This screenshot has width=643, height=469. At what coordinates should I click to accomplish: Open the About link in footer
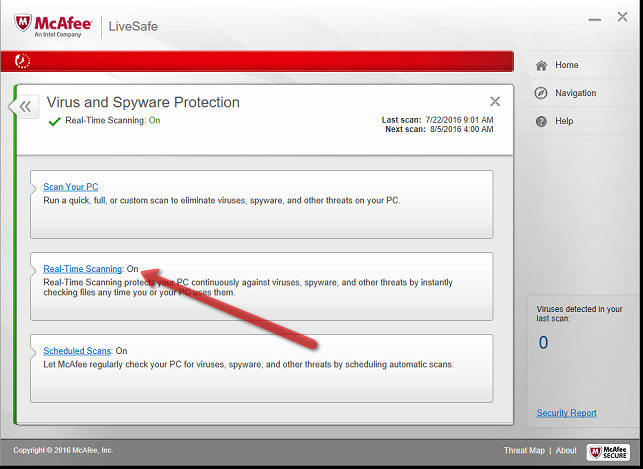tap(566, 450)
